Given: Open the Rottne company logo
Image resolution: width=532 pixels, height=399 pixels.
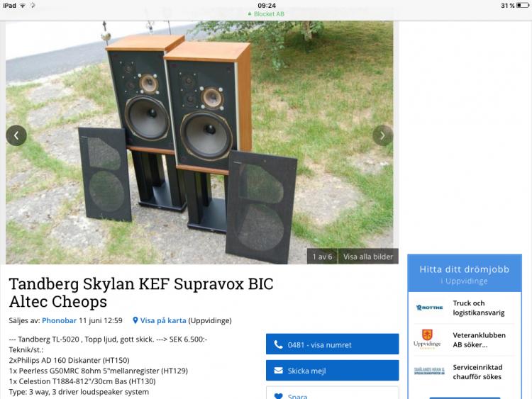Looking at the screenshot, I should point(429,308).
